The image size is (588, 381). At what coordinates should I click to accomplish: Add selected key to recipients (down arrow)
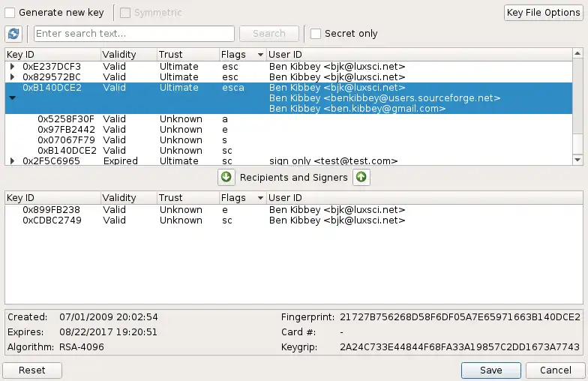click(x=226, y=177)
